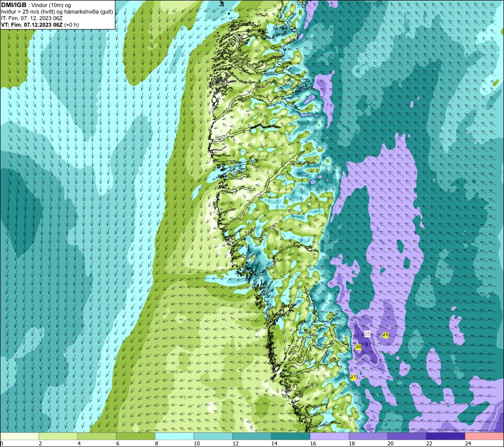Click the legend scale value 14

tap(274, 443)
